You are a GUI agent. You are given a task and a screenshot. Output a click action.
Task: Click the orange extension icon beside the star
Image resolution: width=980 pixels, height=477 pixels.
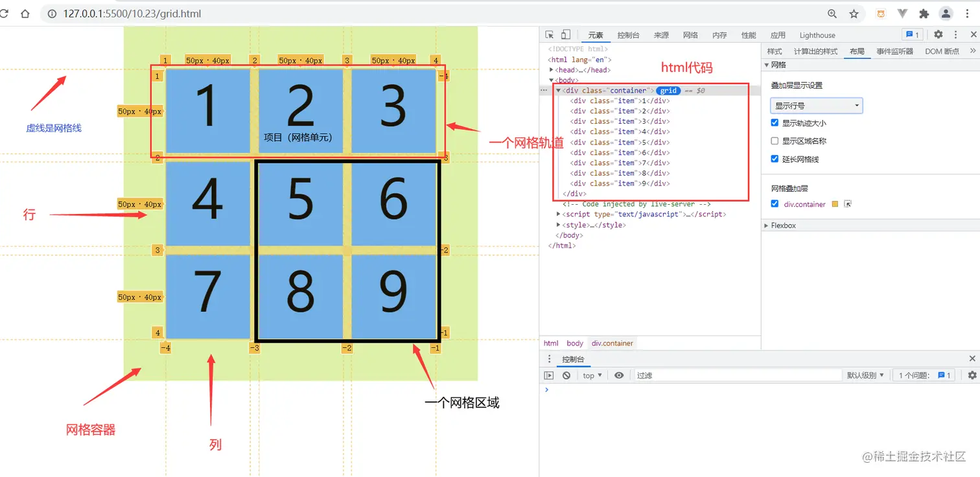click(x=881, y=14)
